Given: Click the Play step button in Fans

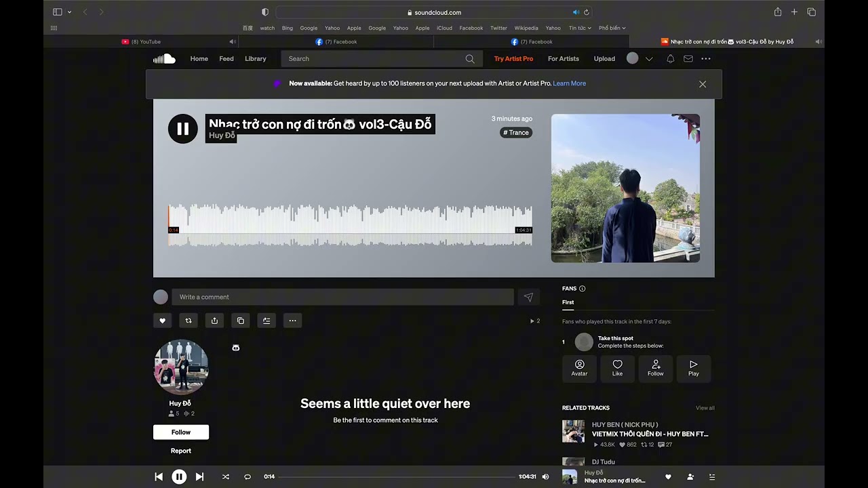Looking at the screenshot, I should coord(694,368).
